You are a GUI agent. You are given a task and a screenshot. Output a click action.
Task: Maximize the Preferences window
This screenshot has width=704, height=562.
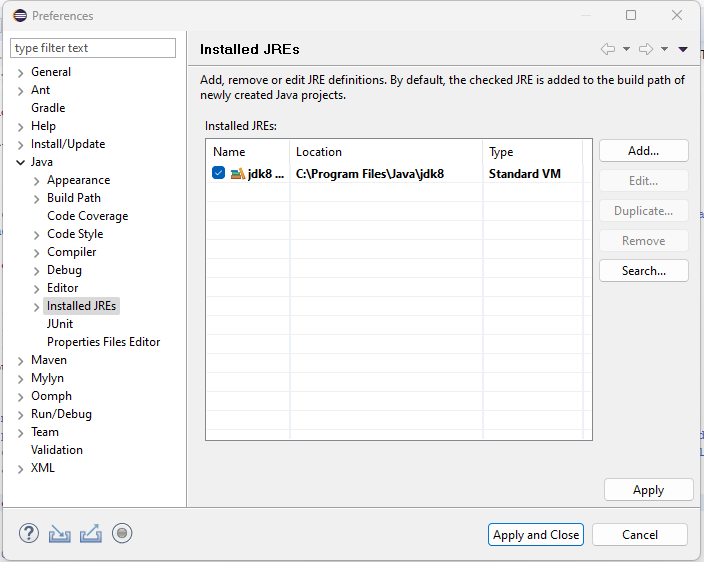pyautogui.click(x=631, y=15)
